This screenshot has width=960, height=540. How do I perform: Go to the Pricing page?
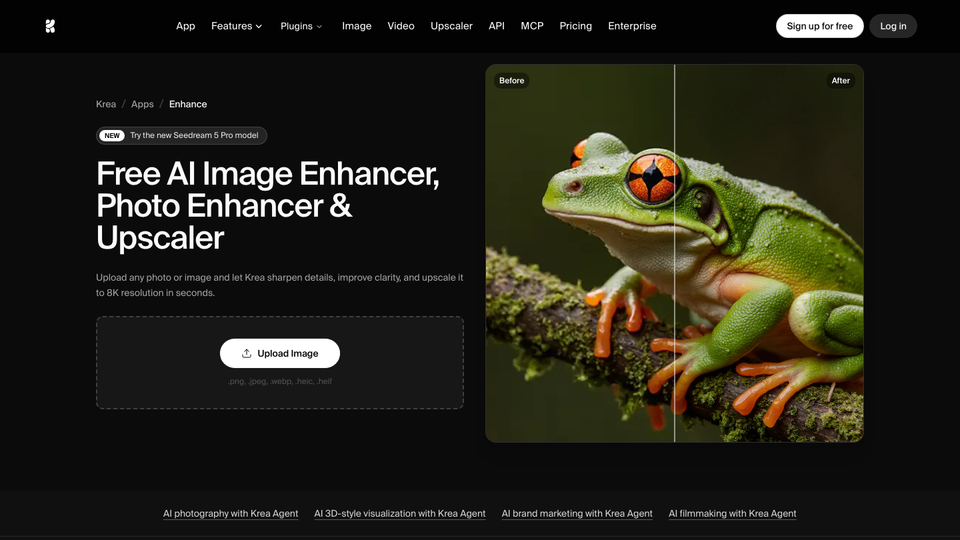[x=576, y=26]
